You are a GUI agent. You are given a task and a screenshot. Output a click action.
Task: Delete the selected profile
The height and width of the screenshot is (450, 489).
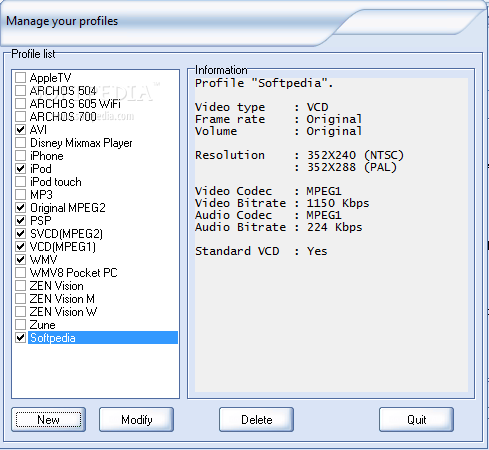(256, 419)
